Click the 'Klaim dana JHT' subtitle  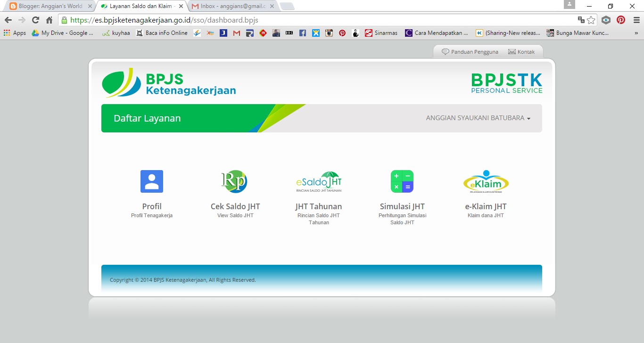point(486,216)
